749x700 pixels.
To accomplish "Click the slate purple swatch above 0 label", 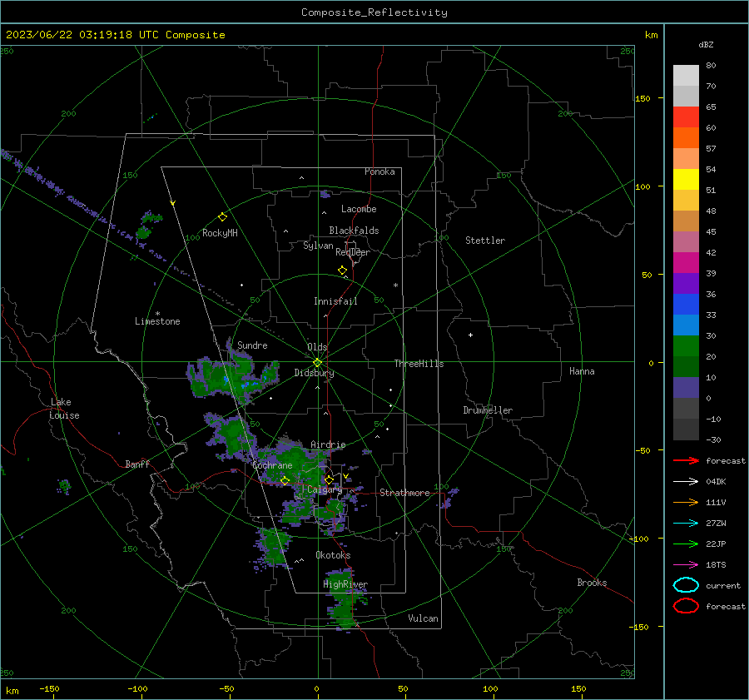I will [x=686, y=388].
